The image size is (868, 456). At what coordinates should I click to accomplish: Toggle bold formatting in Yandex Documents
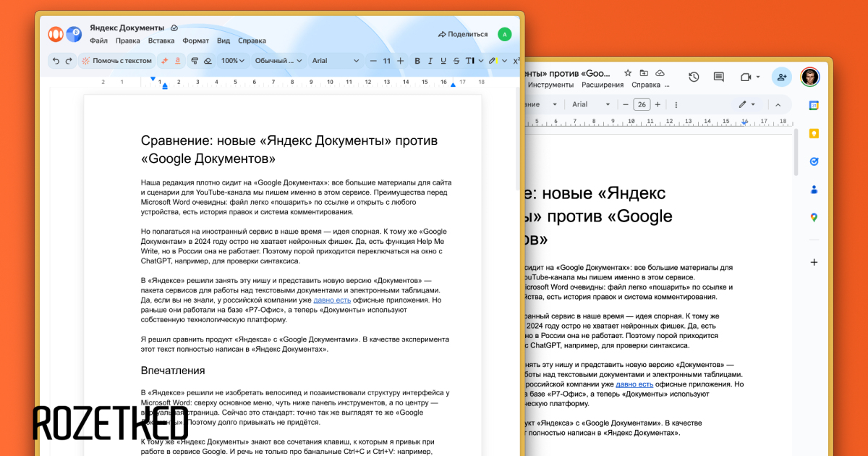coord(417,61)
